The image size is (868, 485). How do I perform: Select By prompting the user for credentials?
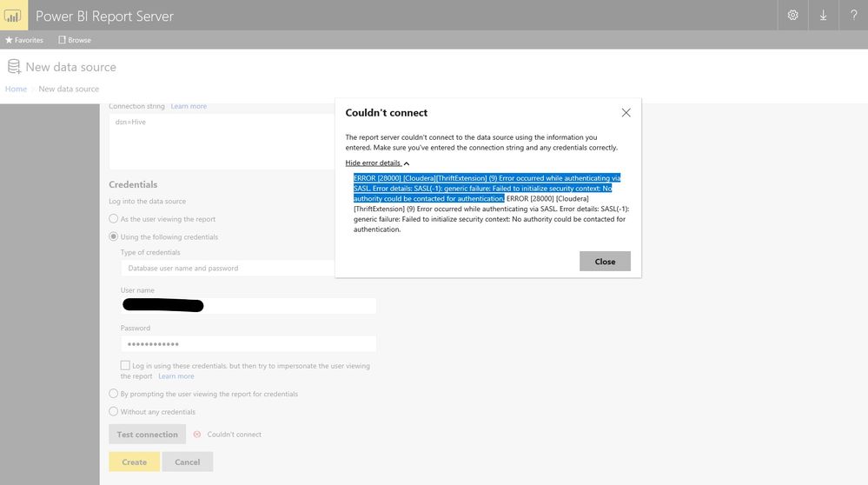114,394
